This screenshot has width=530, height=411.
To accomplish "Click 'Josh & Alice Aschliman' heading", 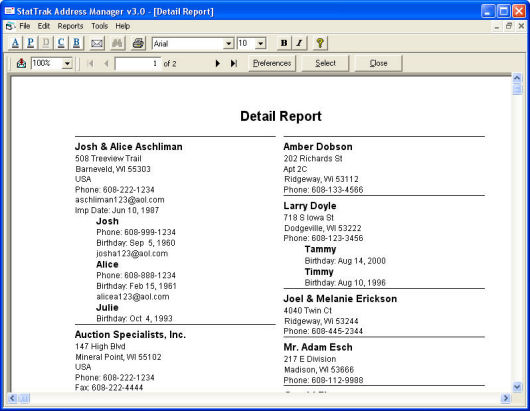I will 128,147.
